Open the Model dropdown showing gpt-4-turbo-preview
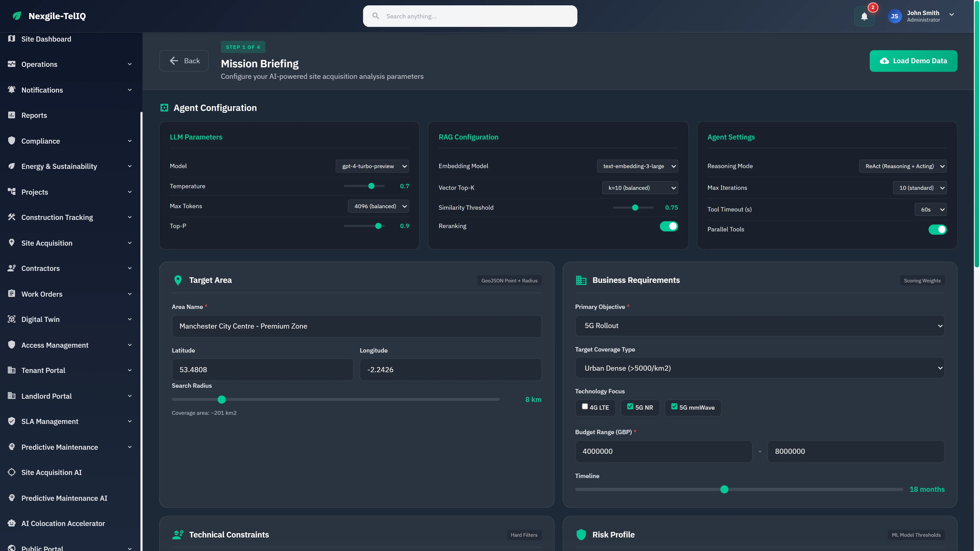The image size is (980, 551). coord(372,166)
